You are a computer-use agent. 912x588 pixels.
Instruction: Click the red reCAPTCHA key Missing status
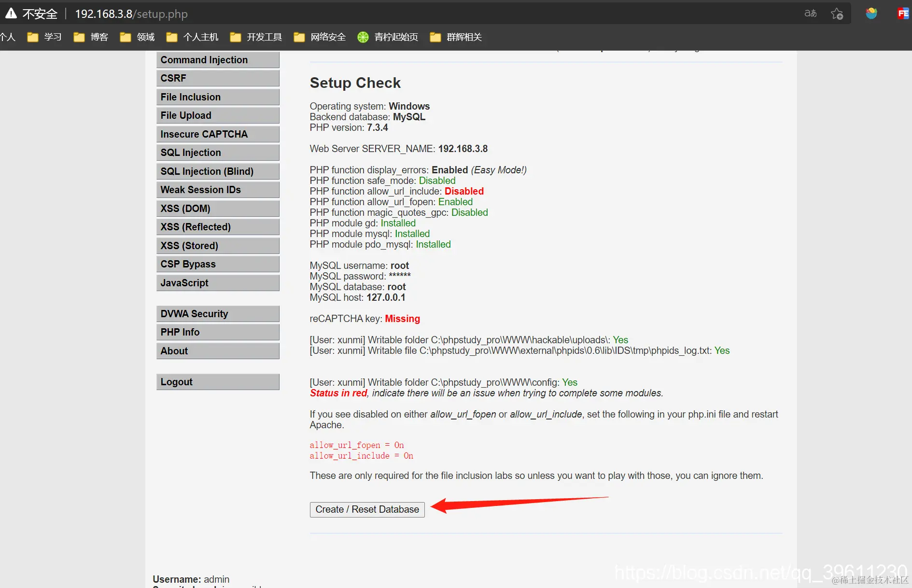pyautogui.click(x=402, y=319)
